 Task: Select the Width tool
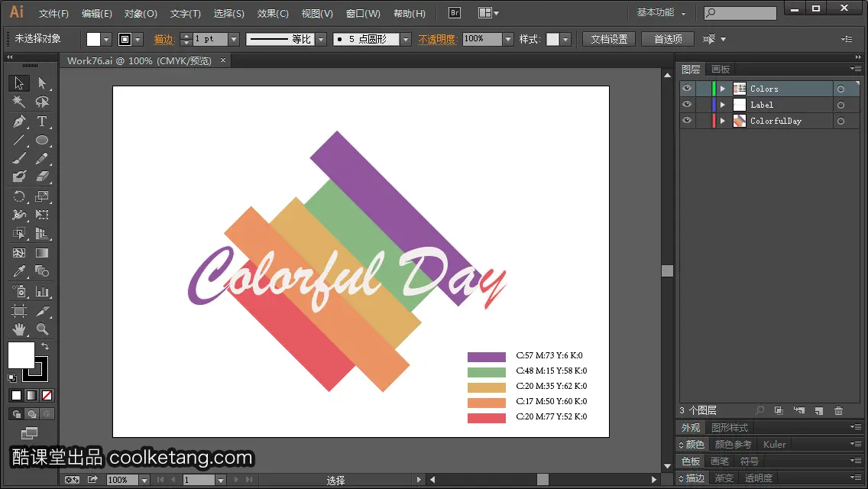[x=19, y=214]
